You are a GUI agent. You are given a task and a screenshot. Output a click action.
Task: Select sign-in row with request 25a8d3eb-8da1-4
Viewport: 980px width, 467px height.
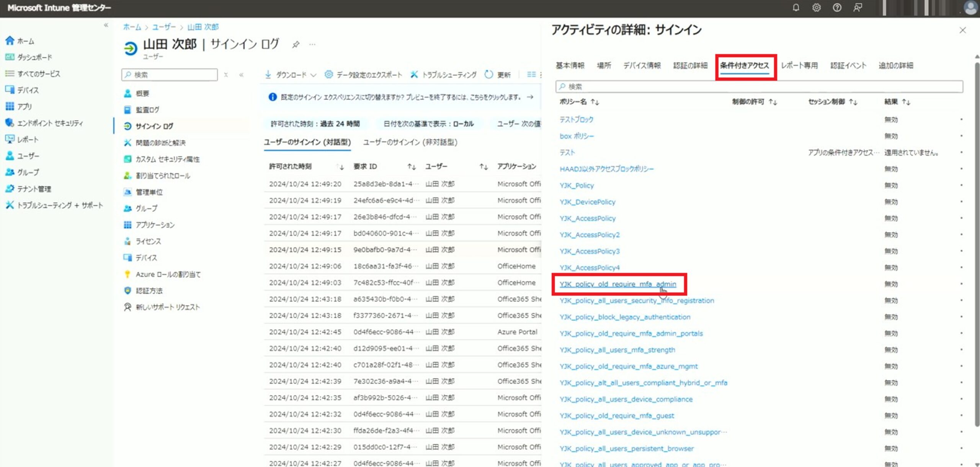point(402,184)
